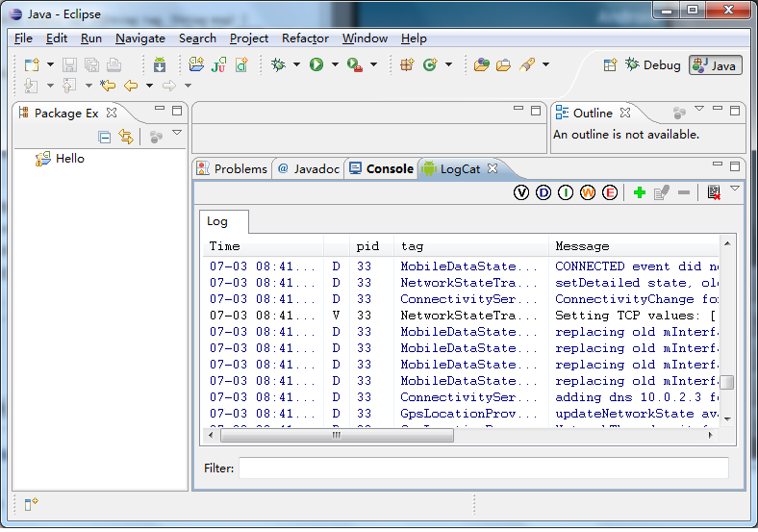Click the LogCat Filter text field

pyautogui.click(x=483, y=469)
